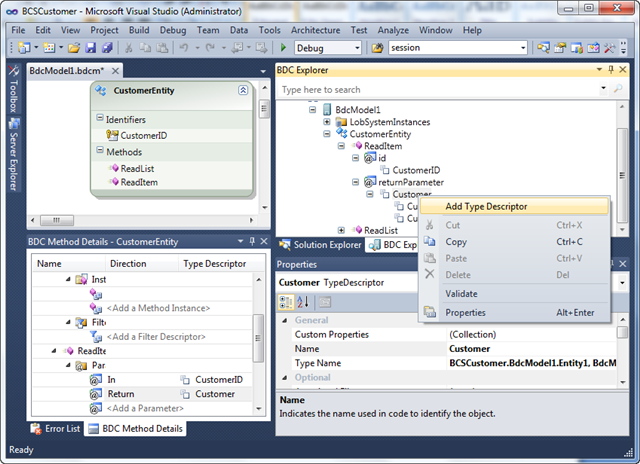640x464 pixels.
Task: Switch to the Error List tab
Action: pyautogui.click(x=56, y=429)
